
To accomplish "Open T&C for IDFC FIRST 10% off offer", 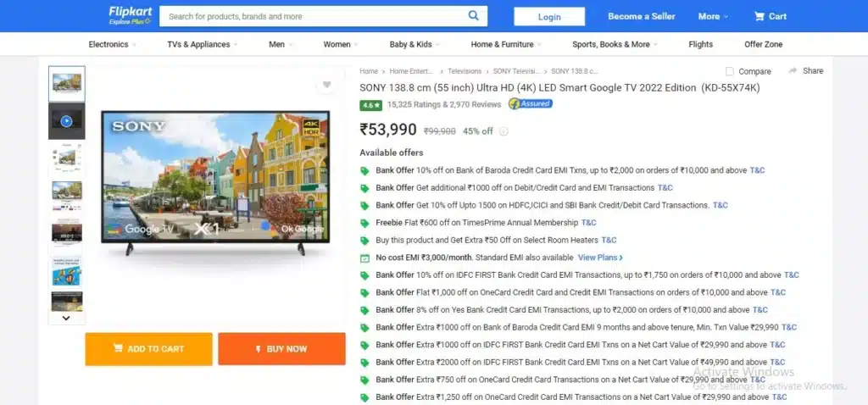I will pyautogui.click(x=792, y=275).
